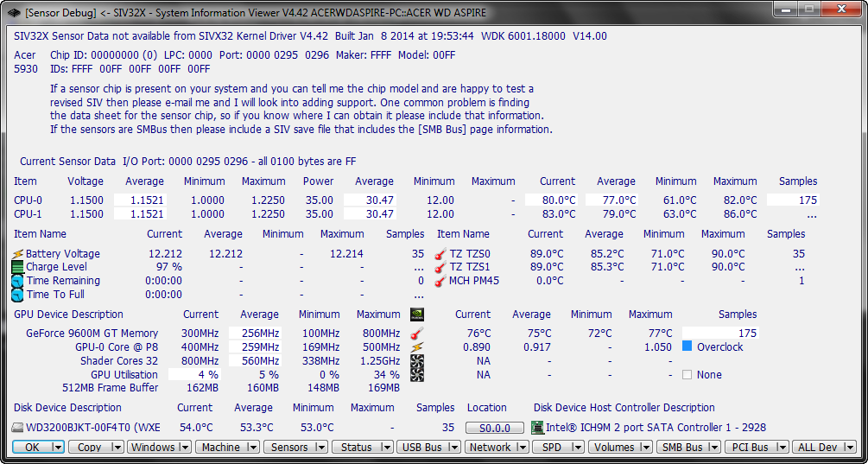The height and width of the screenshot is (464, 868).
Task: Open the SMB Bus page
Action: (x=681, y=447)
